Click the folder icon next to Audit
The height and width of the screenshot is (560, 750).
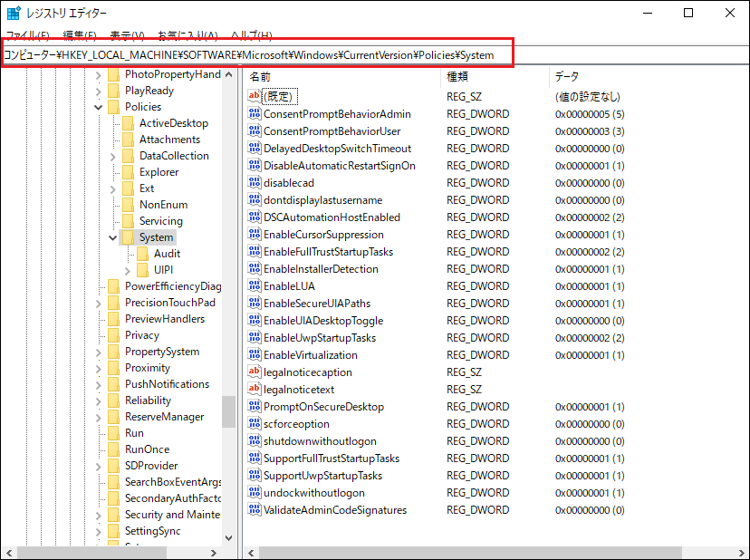[x=143, y=253]
